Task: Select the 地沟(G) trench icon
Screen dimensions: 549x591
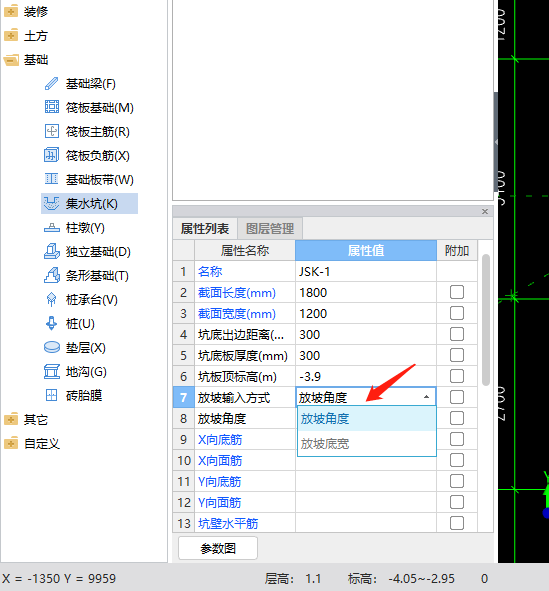Action: [x=52, y=372]
